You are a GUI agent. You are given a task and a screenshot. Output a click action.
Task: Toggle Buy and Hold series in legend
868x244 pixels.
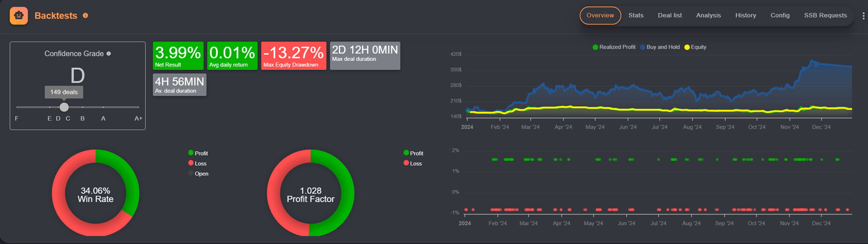point(660,47)
